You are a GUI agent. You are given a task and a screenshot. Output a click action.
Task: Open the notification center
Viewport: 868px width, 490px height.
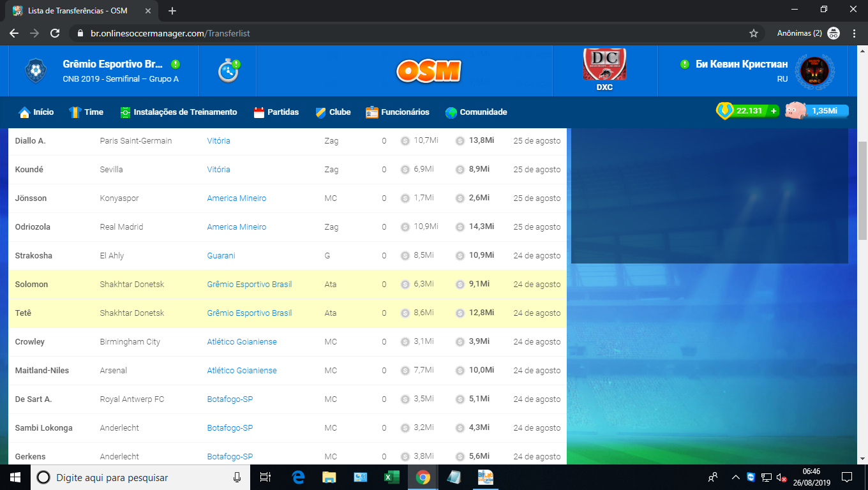point(847,477)
